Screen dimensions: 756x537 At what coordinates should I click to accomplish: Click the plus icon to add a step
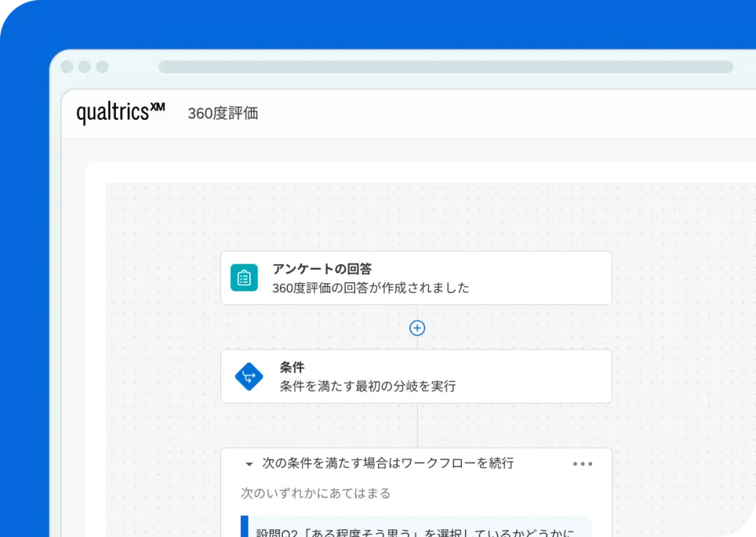(x=417, y=328)
